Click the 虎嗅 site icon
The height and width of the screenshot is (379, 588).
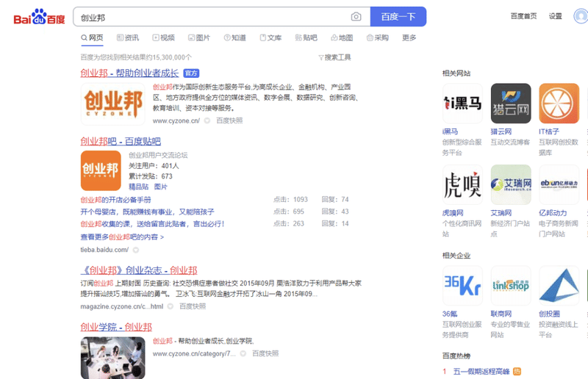[463, 184]
